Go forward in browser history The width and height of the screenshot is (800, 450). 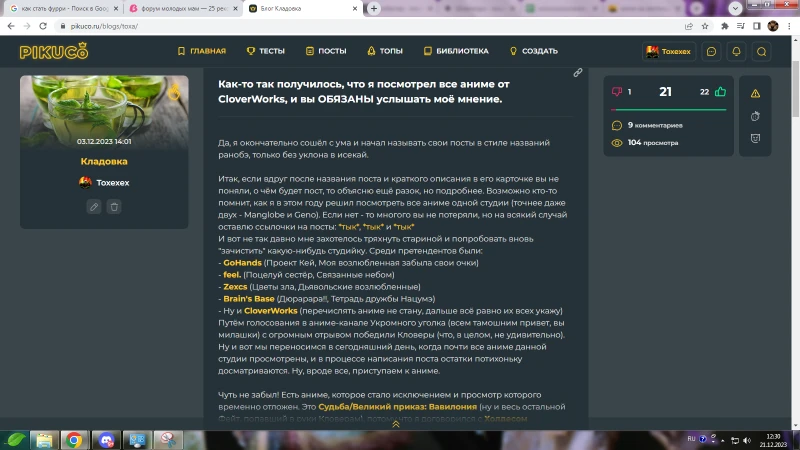tap(27, 26)
